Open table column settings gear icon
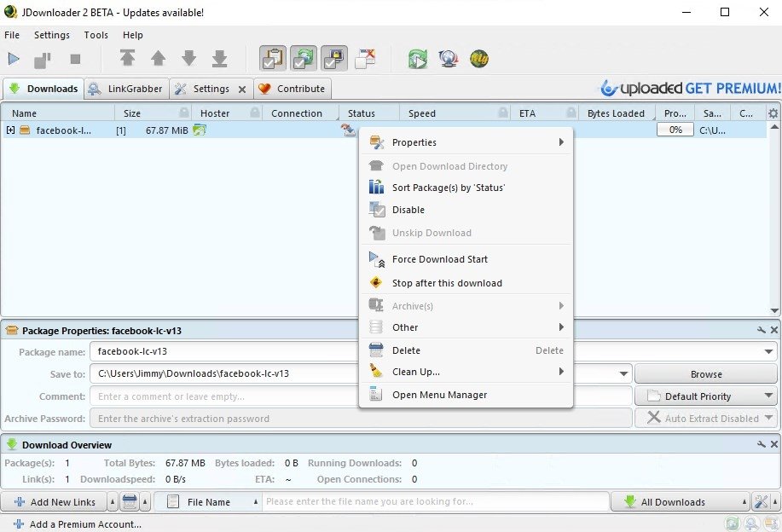The height and width of the screenshot is (532, 782). tap(773, 113)
